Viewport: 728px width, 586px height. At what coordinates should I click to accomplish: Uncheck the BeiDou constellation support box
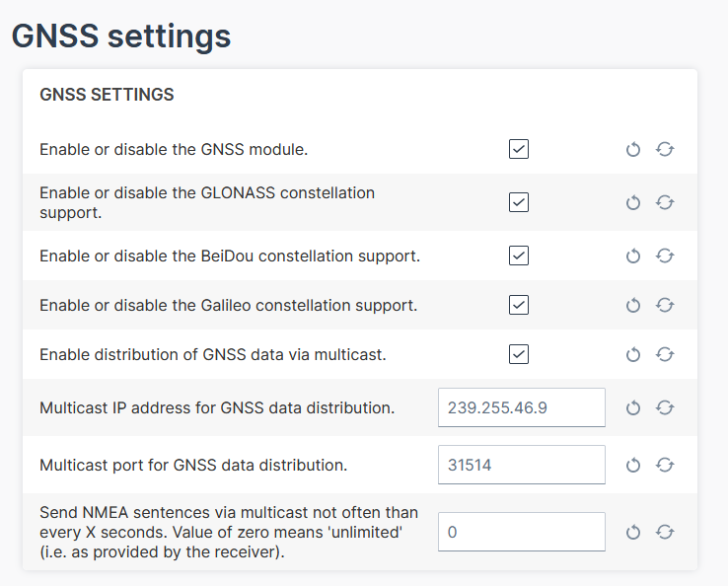click(519, 256)
